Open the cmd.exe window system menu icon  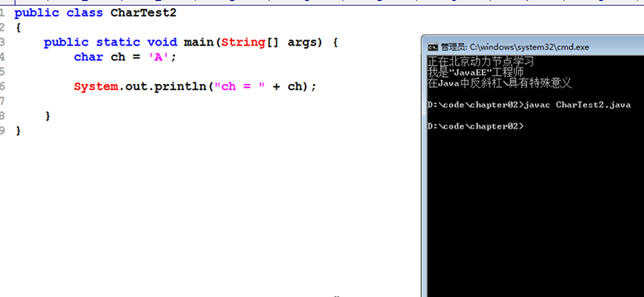tap(432, 47)
